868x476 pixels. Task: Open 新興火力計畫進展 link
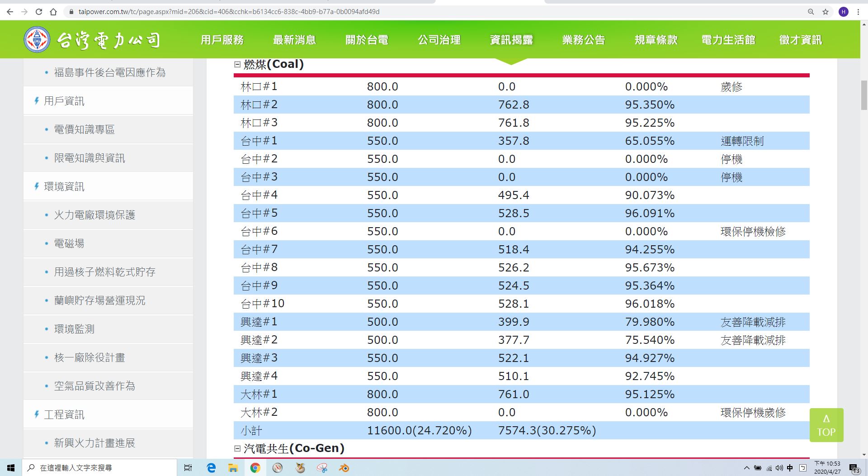click(94, 443)
